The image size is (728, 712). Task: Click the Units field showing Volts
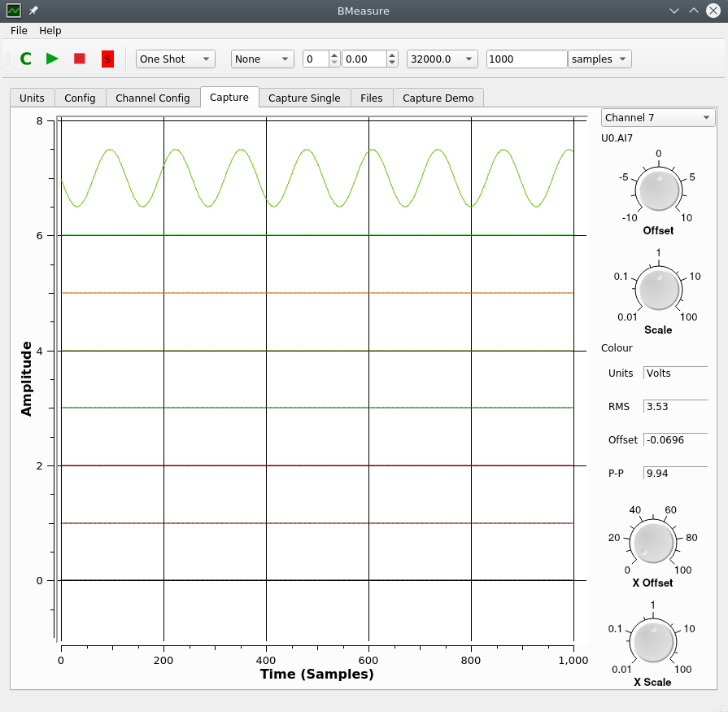point(676,373)
